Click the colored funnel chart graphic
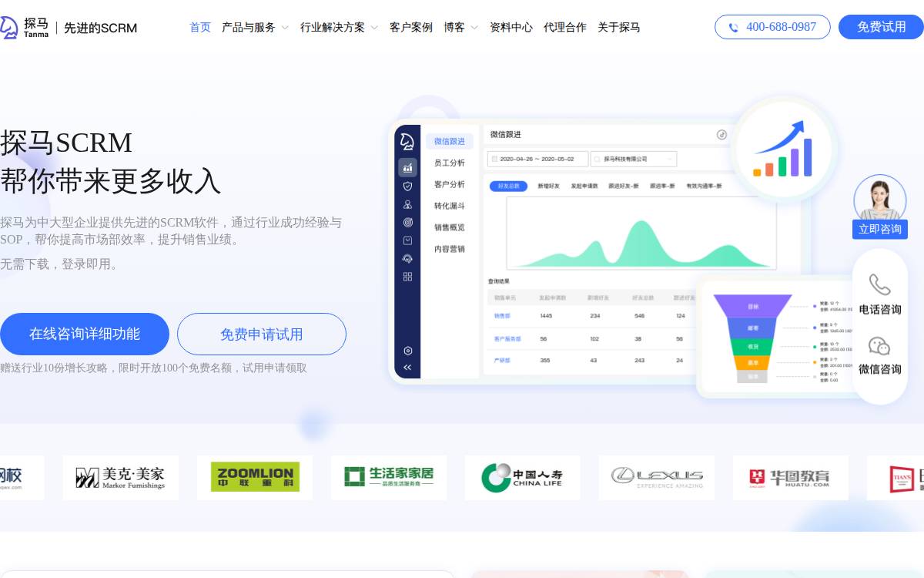This screenshot has height=578, width=924. (752, 338)
